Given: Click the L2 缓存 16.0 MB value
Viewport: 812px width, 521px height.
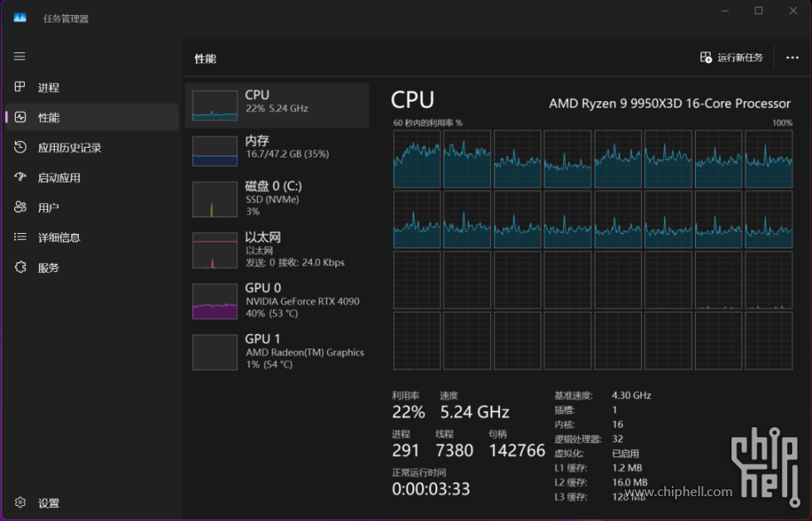Looking at the screenshot, I should tap(630, 483).
